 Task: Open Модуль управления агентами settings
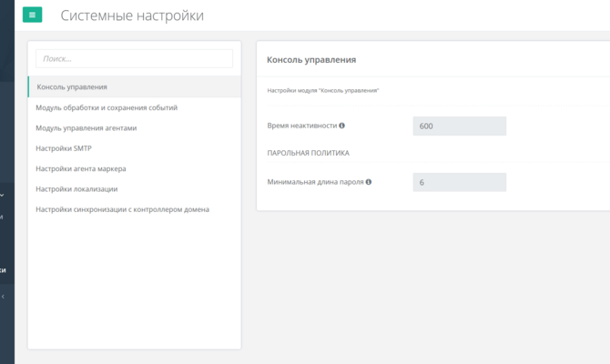point(86,128)
